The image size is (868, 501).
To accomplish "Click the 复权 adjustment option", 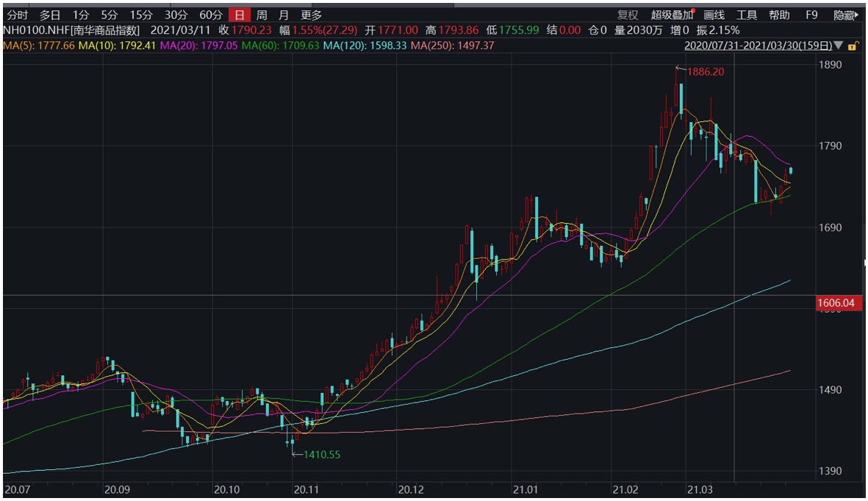I will click(x=628, y=15).
